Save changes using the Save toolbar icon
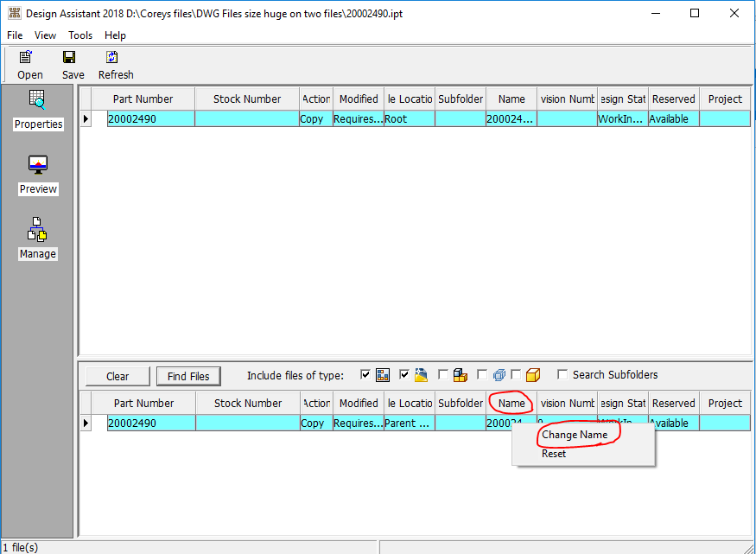 [72, 63]
